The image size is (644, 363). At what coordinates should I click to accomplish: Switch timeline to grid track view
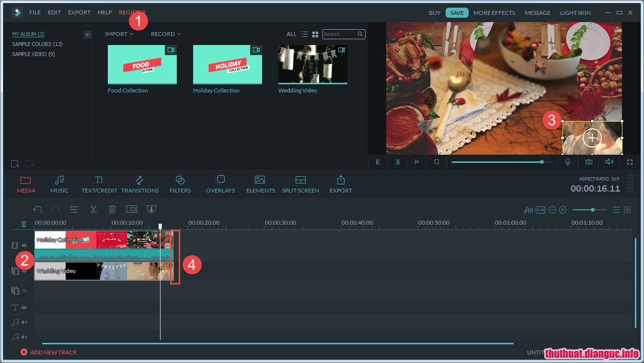627,210
